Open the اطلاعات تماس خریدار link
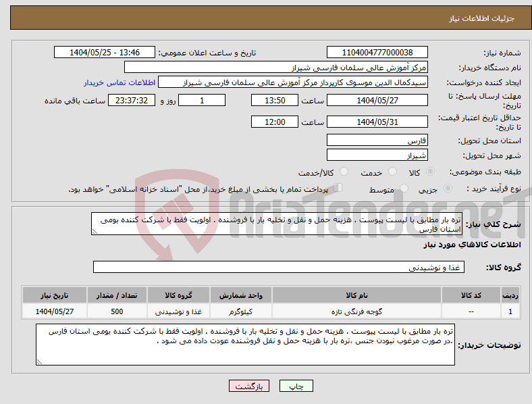 tap(119, 82)
